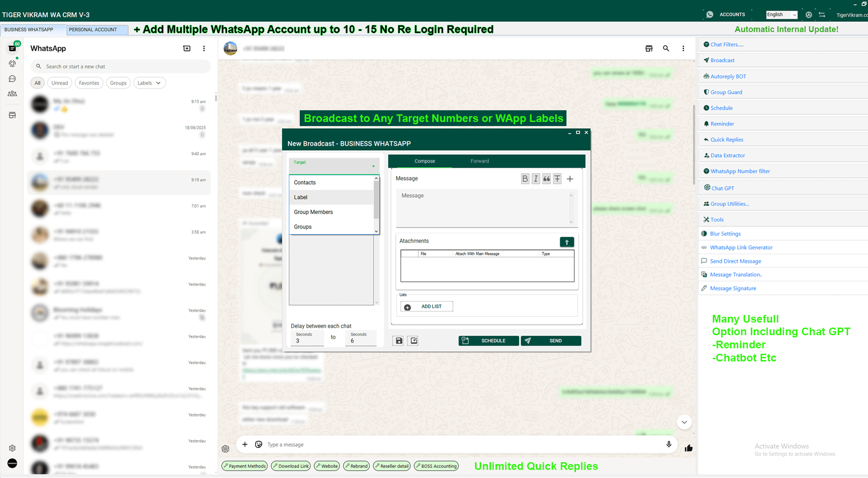Apply bold formatting to broadcast message
Image resolution: width=868 pixels, height=478 pixels.
(x=525, y=178)
